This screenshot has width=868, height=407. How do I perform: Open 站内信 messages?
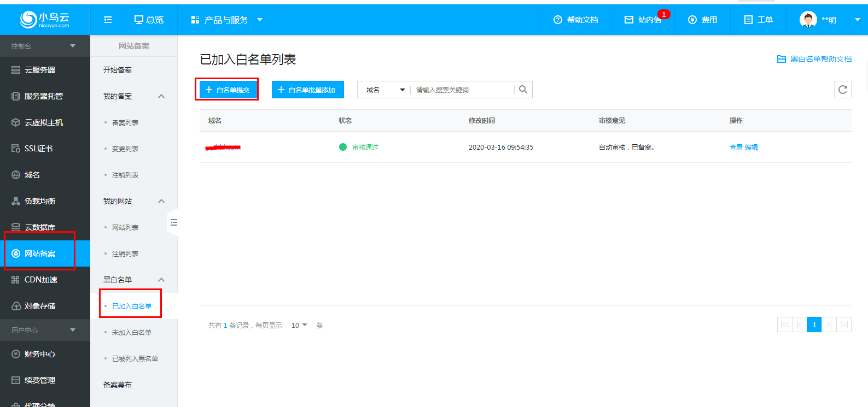(x=643, y=20)
